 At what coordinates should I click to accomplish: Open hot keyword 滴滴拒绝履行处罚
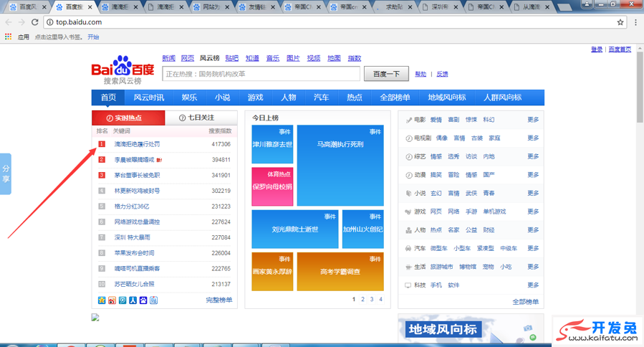(x=137, y=144)
